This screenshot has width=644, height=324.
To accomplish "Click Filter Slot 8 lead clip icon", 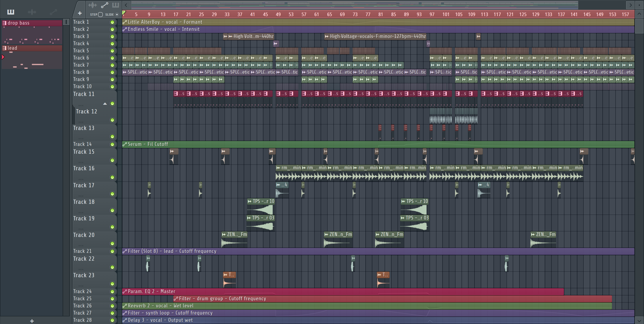I will 125,251.
